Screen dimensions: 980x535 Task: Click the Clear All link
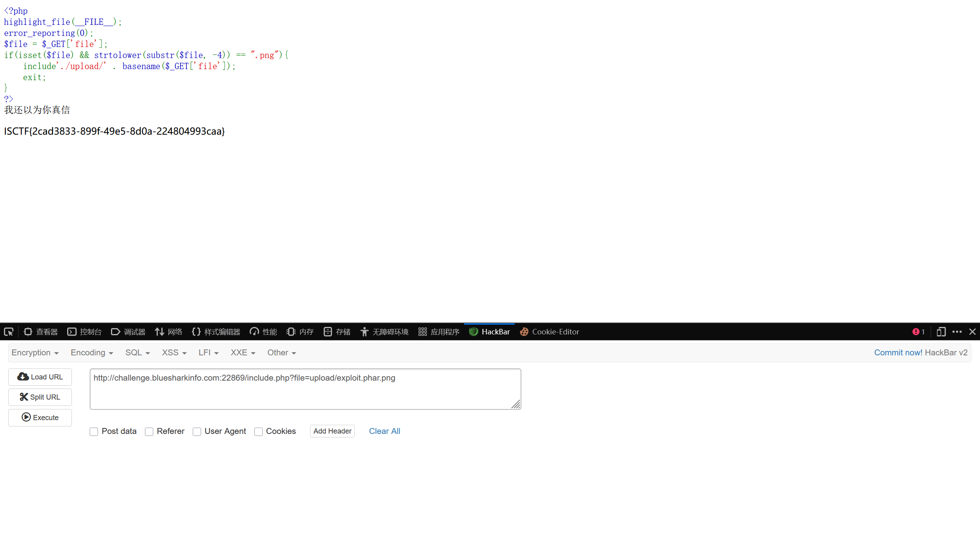coord(384,431)
